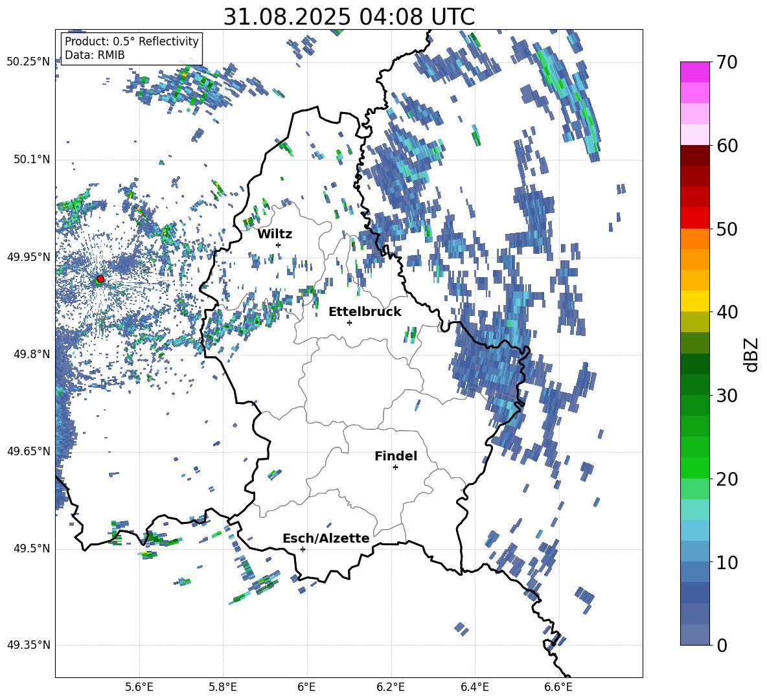Click the 50 tick on the colorbar

click(x=726, y=229)
